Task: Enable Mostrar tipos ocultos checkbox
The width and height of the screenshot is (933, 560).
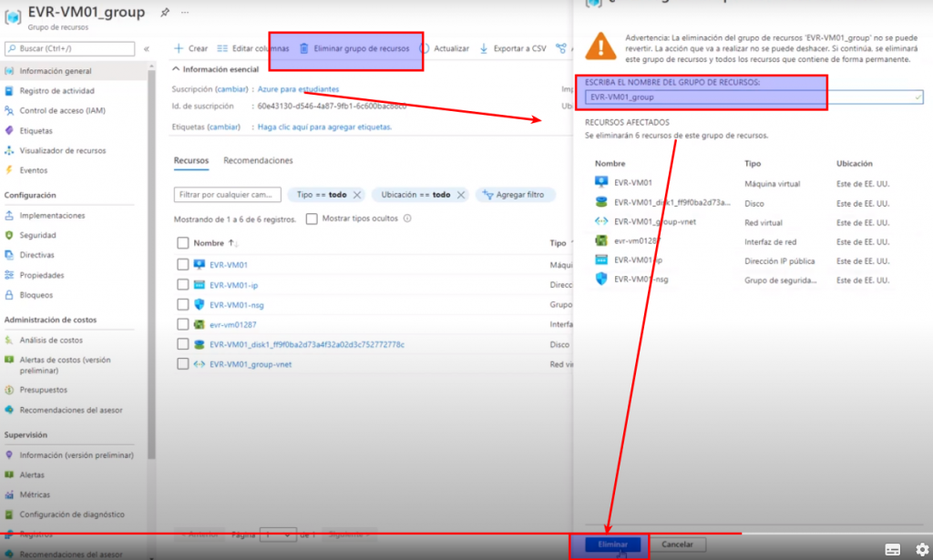Action: 312,219
